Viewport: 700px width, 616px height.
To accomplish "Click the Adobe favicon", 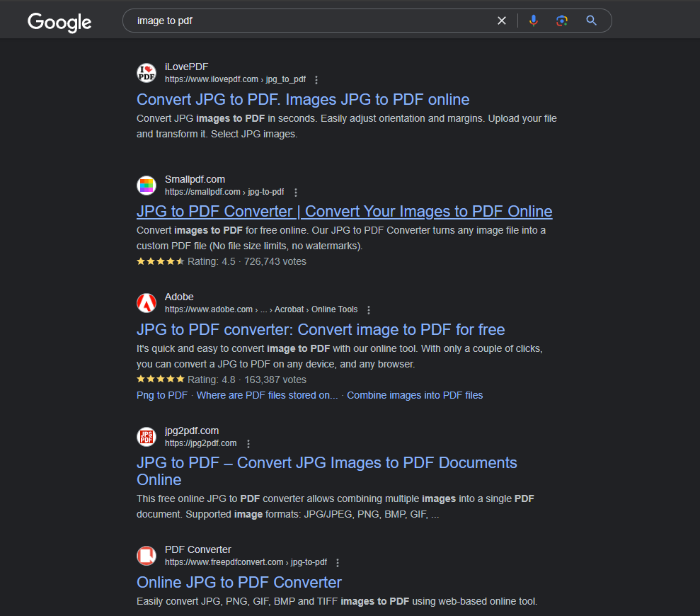I will [x=147, y=303].
